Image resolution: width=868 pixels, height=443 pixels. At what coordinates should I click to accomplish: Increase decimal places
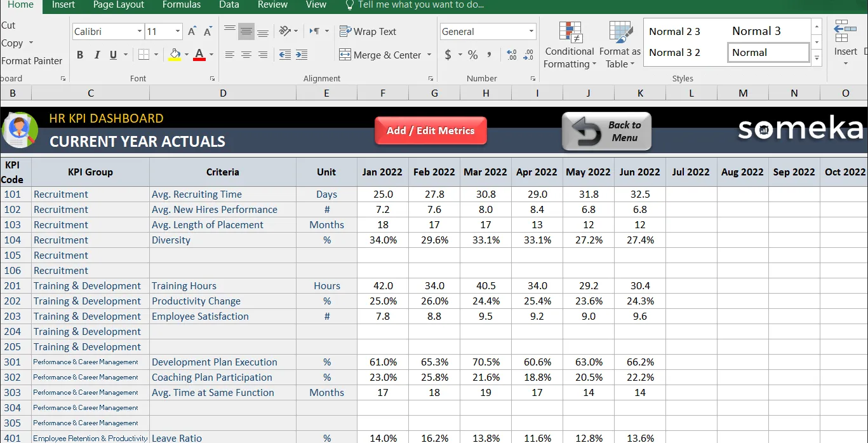tap(512, 55)
